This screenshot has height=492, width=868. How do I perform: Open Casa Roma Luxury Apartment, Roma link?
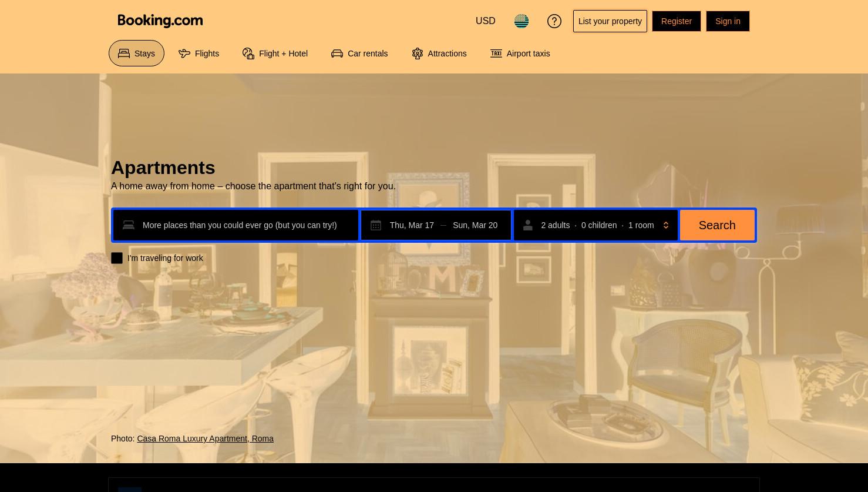coord(205,439)
